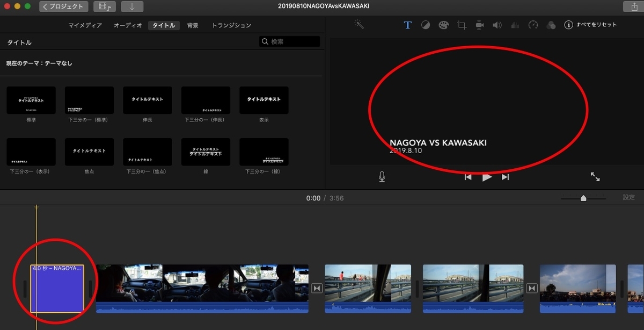Open the clip speed control
Viewport: 644px width, 330px height.
[532, 25]
